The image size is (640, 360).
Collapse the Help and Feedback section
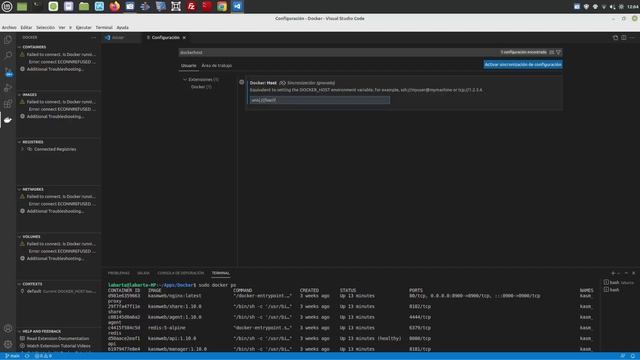tap(19, 331)
